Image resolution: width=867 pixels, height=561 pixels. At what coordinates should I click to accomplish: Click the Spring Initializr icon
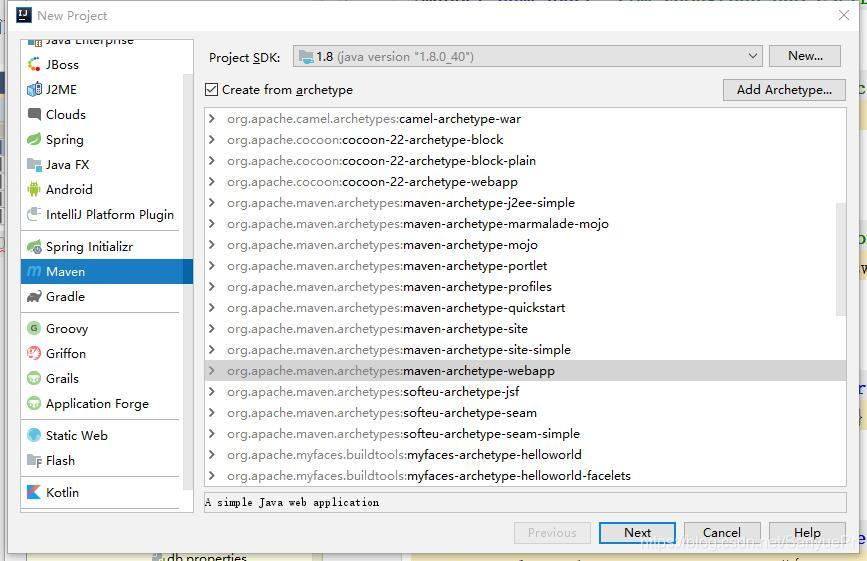coord(34,247)
